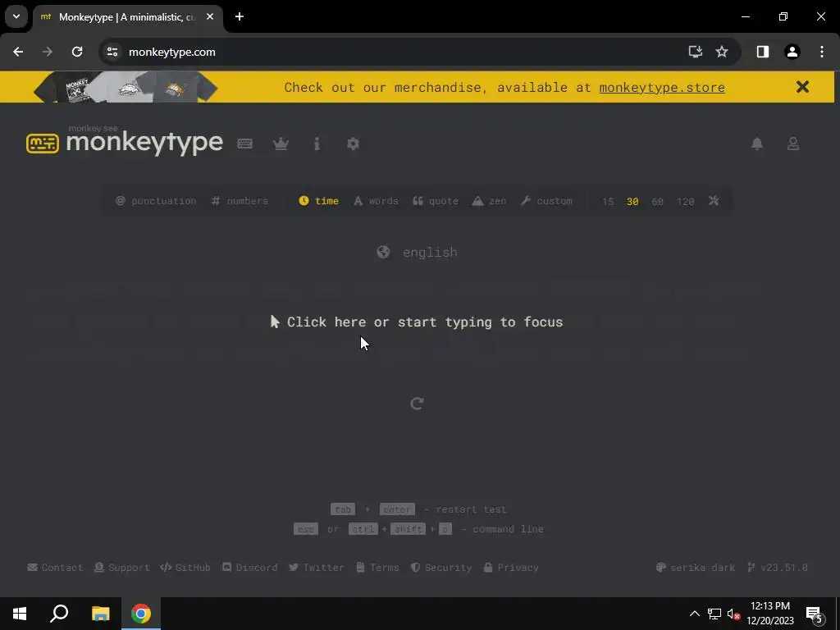
Task: Open the GitHub footer link
Action: [x=185, y=568]
